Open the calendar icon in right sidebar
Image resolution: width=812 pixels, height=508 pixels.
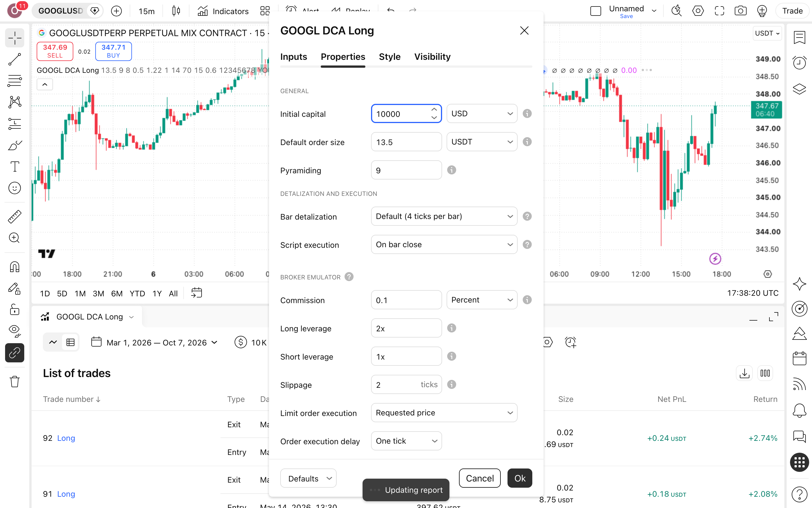(799, 358)
